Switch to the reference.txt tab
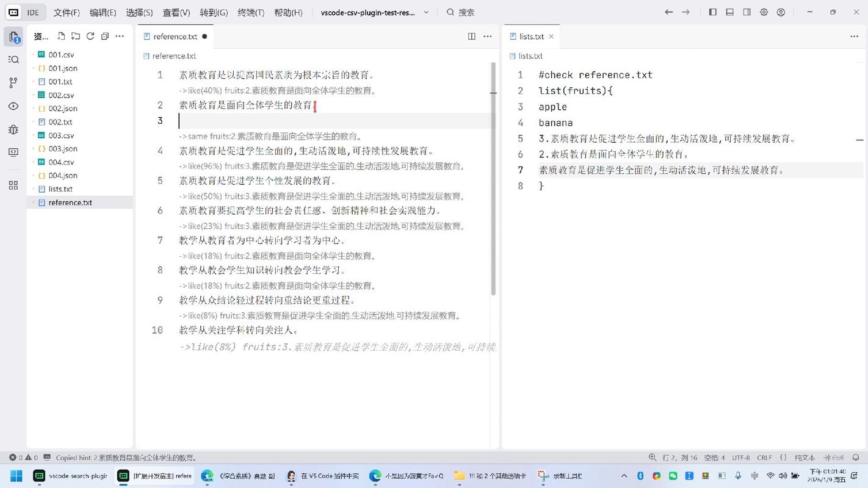The height and width of the screenshot is (488, 868). pyautogui.click(x=175, y=37)
